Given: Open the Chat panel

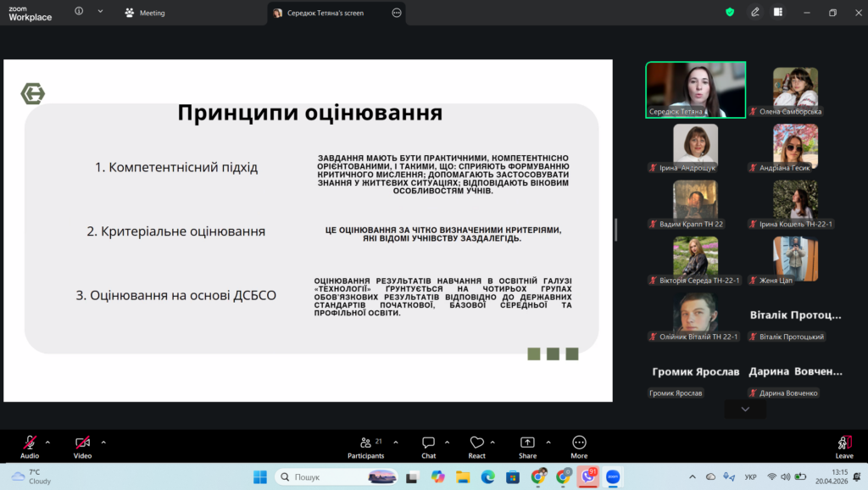Looking at the screenshot, I should tap(428, 443).
